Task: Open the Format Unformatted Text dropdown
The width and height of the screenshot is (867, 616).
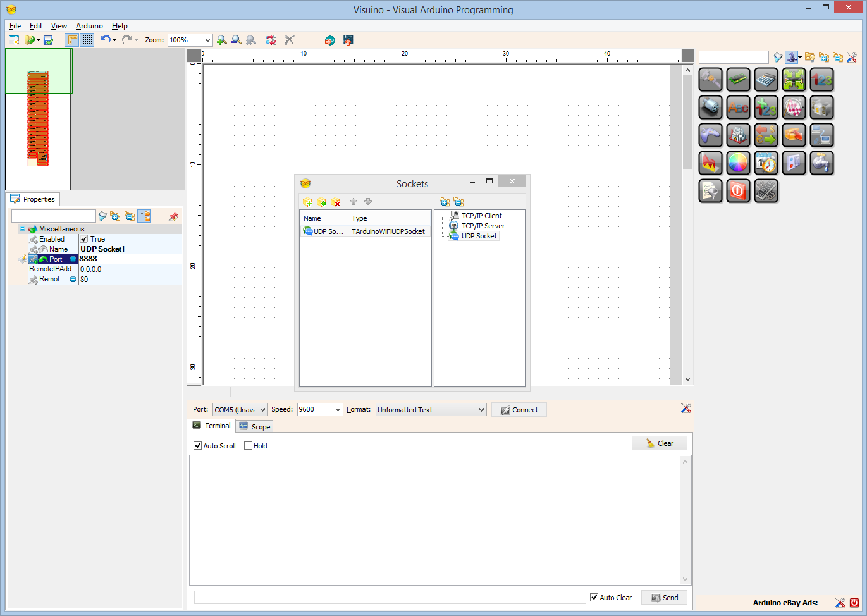Action: (x=481, y=410)
